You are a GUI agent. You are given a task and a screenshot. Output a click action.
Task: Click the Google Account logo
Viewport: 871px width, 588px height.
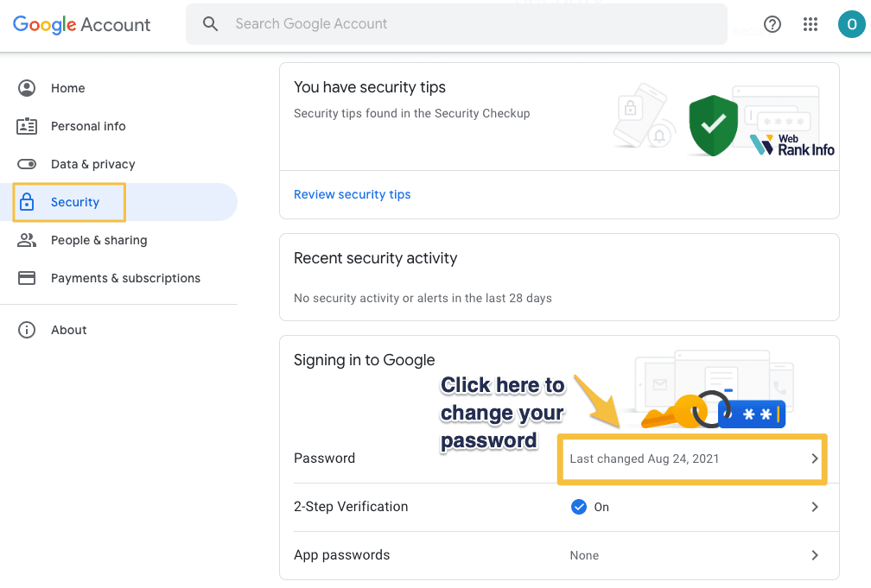82,24
